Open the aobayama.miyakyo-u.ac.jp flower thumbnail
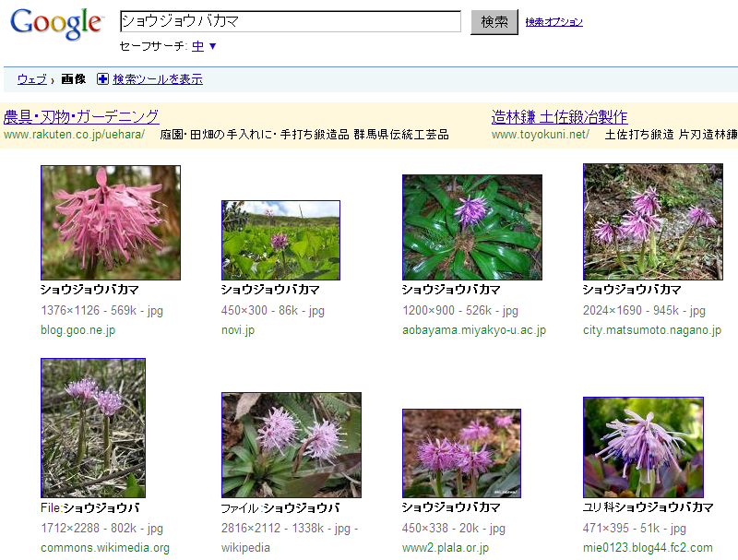The width and height of the screenshot is (738, 560). pos(471,227)
